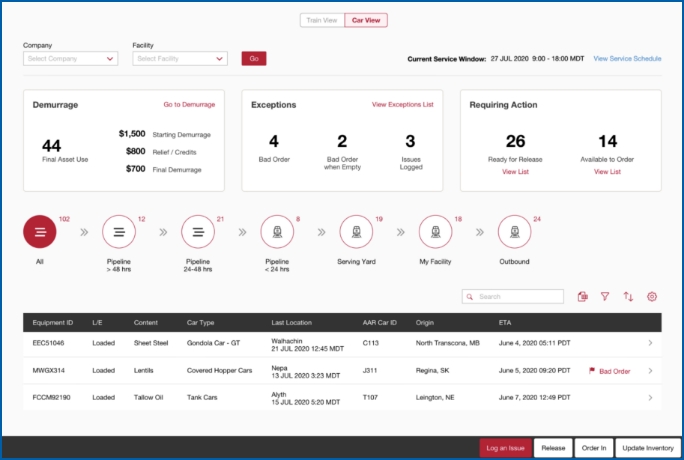Select the Pipeline > 48 hrs stage icon
Image resolution: width=684 pixels, height=460 pixels.
tap(119, 232)
